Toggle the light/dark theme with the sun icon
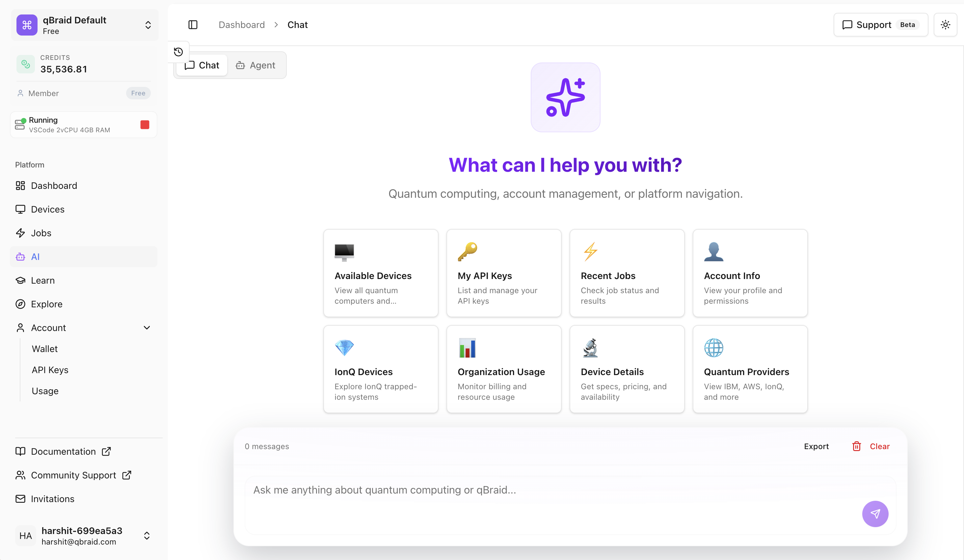The height and width of the screenshot is (560, 964). pos(945,24)
